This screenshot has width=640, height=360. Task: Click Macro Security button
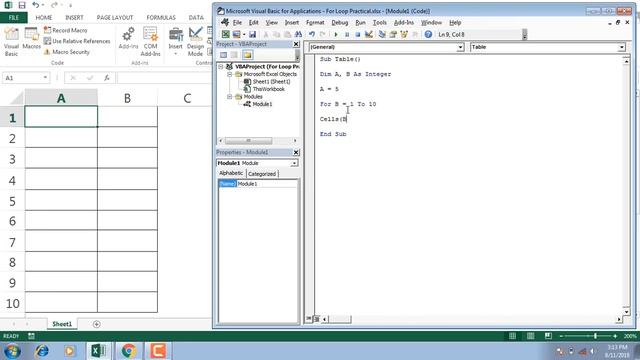[67, 52]
